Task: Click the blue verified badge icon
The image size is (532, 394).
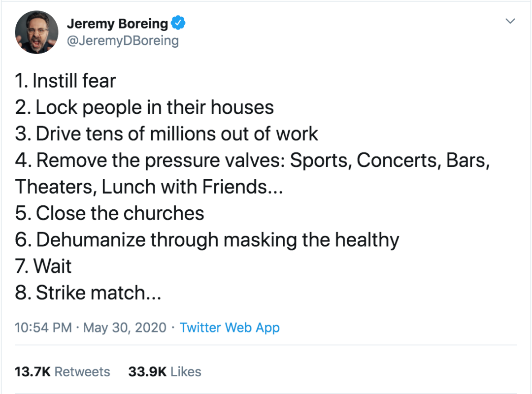Action: (x=178, y=23)
